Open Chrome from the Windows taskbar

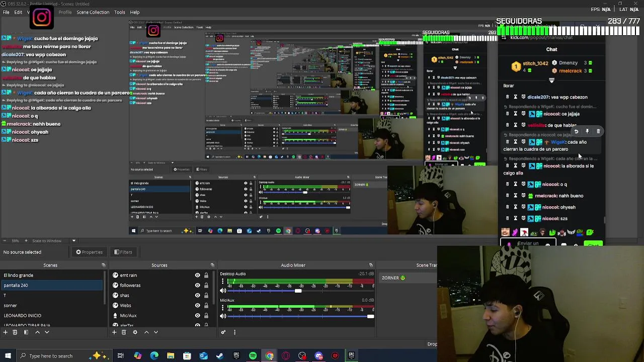click(x=270, y=356)
